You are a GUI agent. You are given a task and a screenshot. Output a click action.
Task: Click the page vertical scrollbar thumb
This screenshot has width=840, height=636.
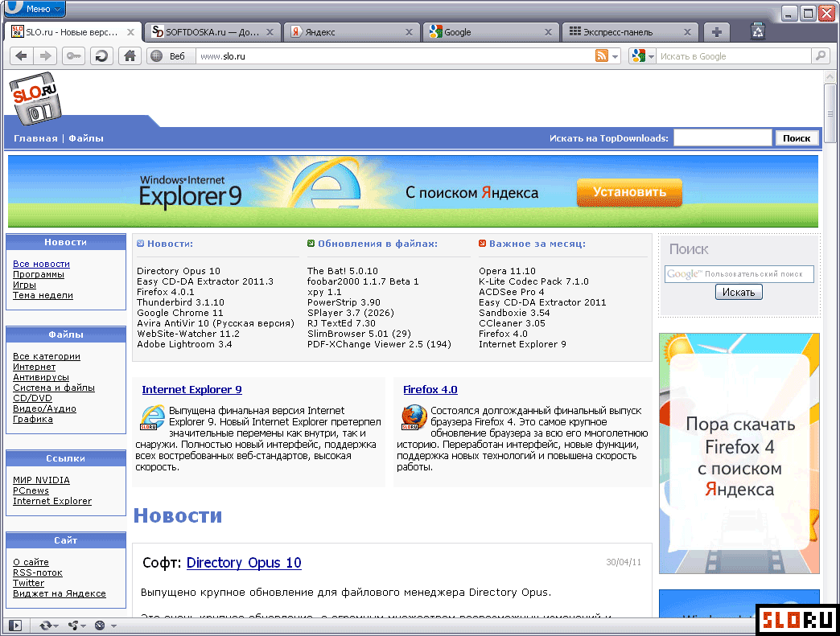point(830,113)
